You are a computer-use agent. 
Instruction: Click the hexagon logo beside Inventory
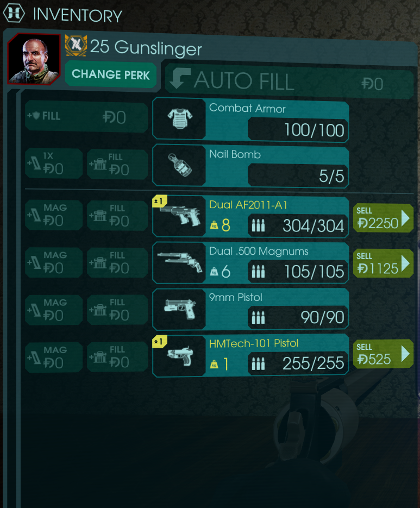pyautogui.click(x=14, y=13)
